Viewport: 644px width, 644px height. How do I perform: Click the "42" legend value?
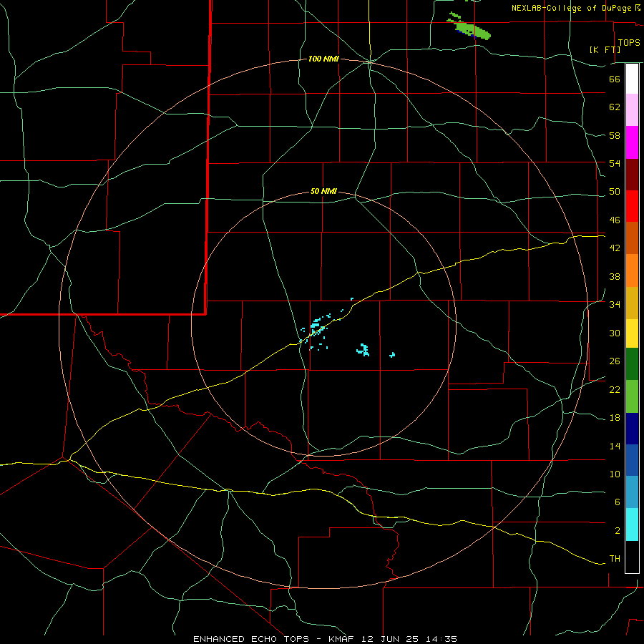(615, 248)
